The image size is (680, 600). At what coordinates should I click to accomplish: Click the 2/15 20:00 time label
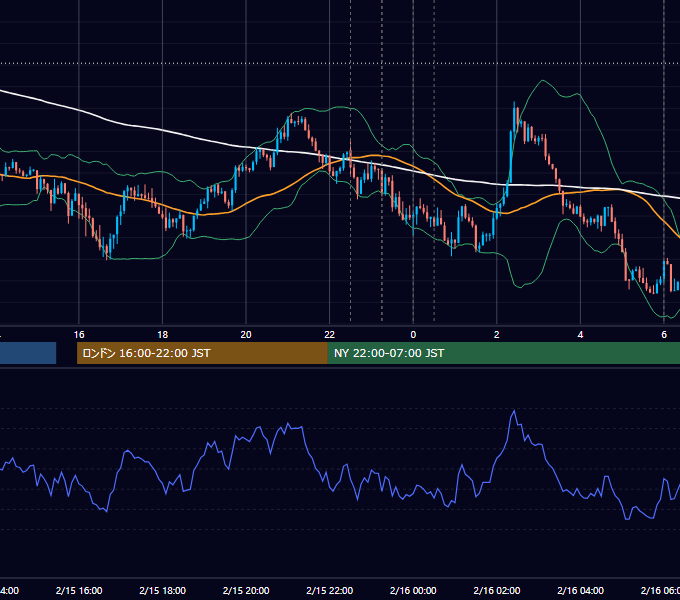point(246,590)
